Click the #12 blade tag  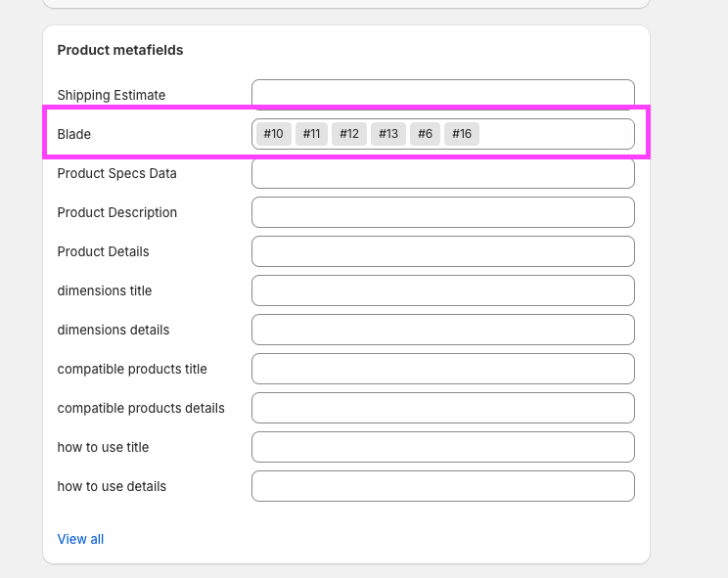(349, 134)
